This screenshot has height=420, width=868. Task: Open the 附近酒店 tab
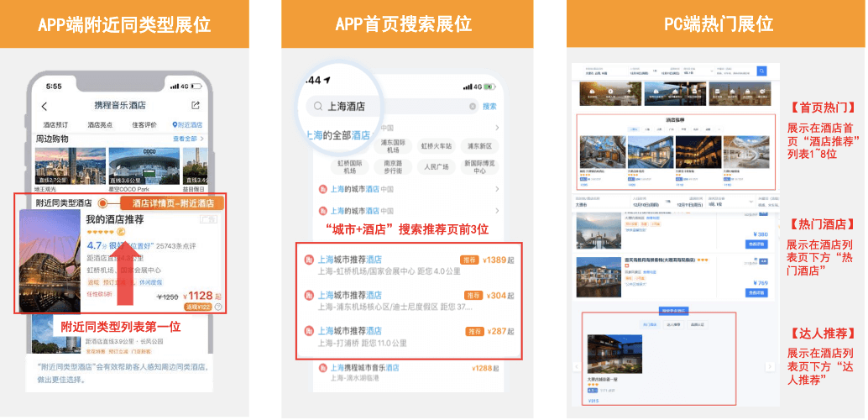[x=187, y=124]
